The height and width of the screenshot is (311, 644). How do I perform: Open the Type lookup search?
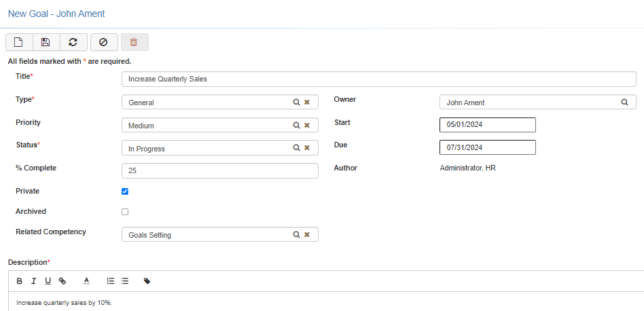tap(296, 103)
